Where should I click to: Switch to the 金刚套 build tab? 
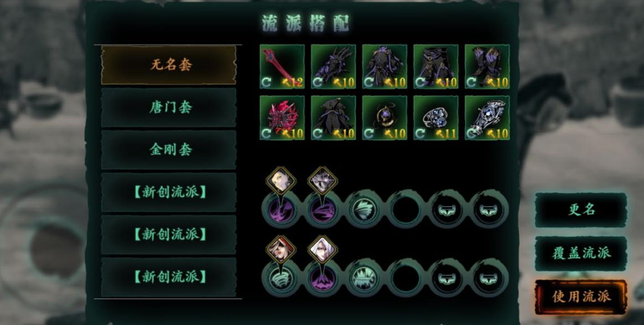coord(169,149)
